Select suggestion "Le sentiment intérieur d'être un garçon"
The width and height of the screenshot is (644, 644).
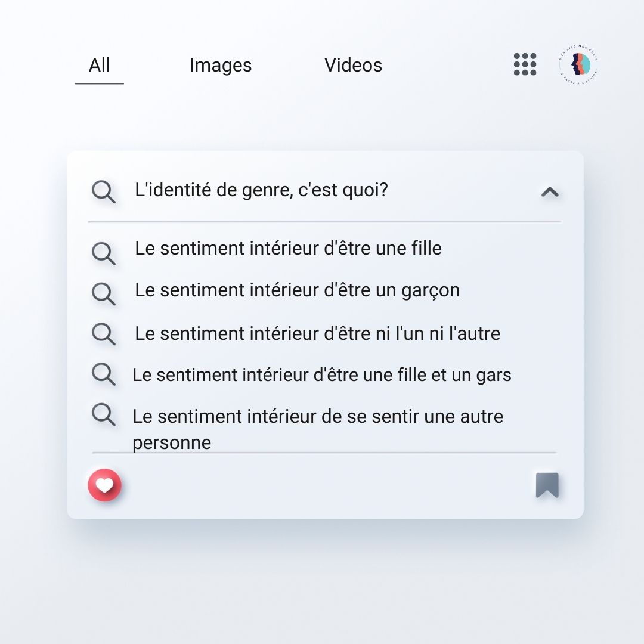point(297,290)
